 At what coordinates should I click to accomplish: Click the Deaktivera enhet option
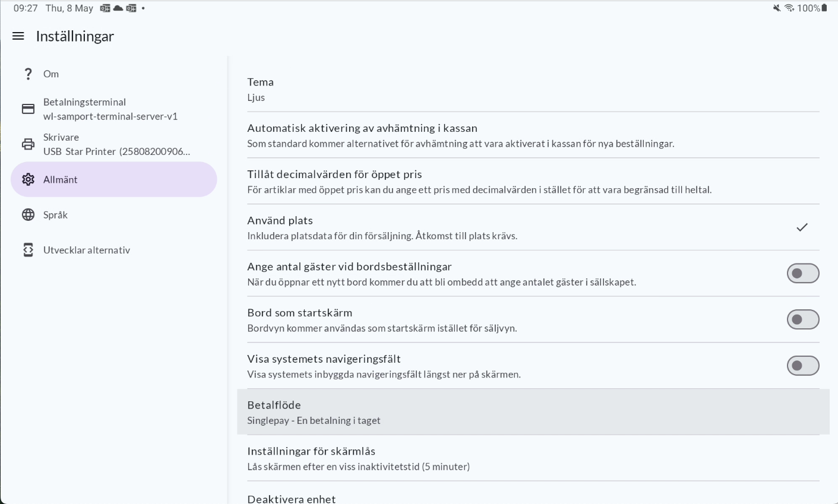click(x=533, y=493)
